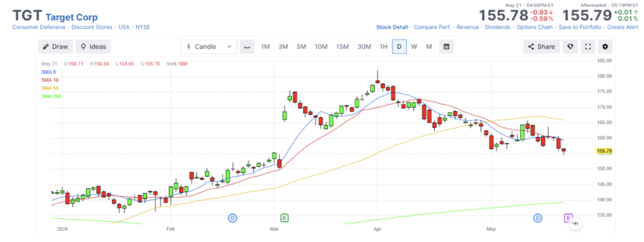Click the 155.78 current price tag
The height and width of the screenshot is (242, 644).
[x=604, y=151]
